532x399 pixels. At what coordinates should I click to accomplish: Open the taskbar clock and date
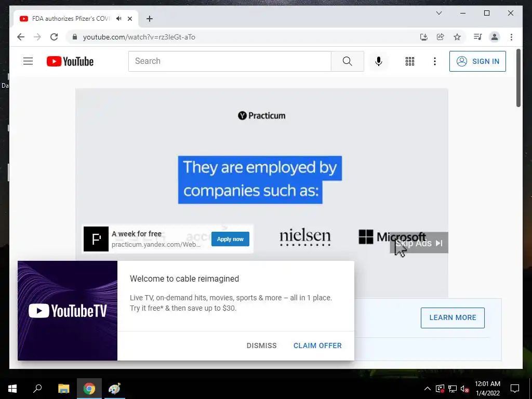[487, 389]
